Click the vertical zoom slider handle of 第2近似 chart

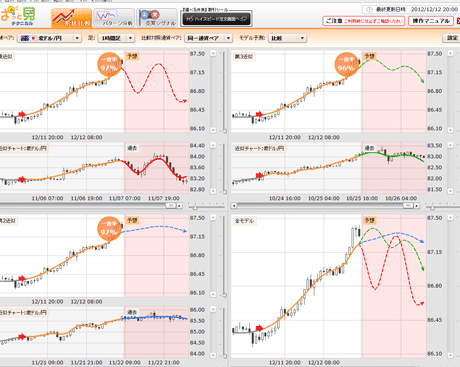pyautogui.click(x=225, y=295)
